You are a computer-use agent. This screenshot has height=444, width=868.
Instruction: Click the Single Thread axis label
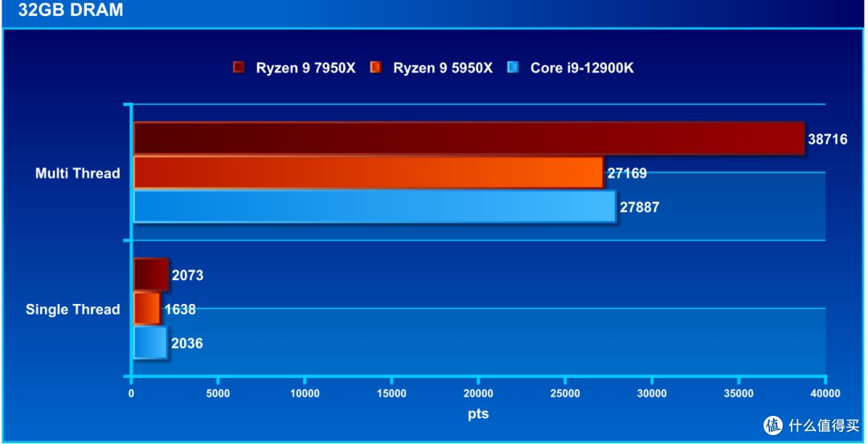pos(72,310)
